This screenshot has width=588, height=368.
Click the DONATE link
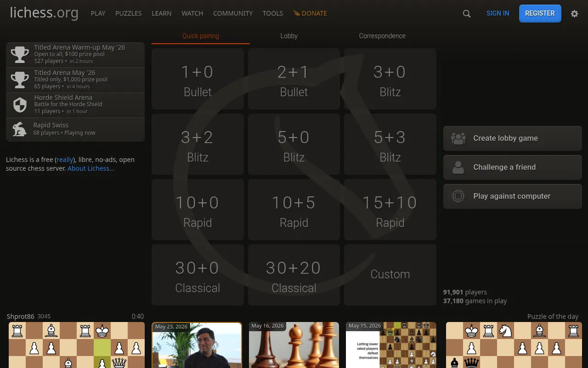pos(310,13)
